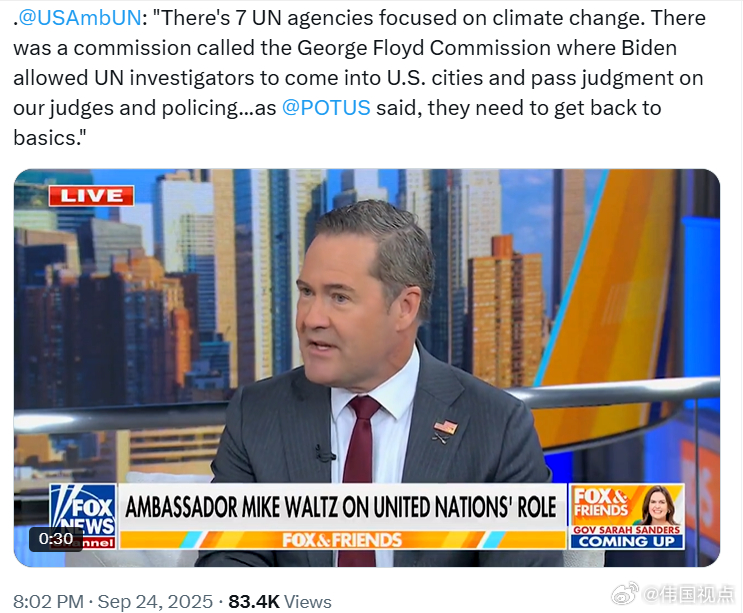The image size is (743, 613).
Task: Click the lapel microphone on the jacket
Action: tap(325, 454)
